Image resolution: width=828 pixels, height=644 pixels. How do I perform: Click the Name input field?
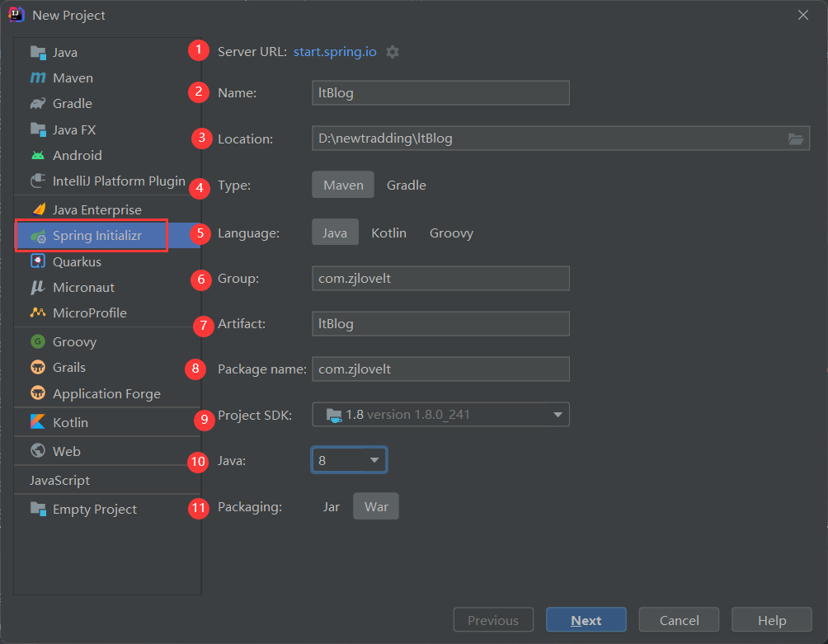[x=441, y=93]
